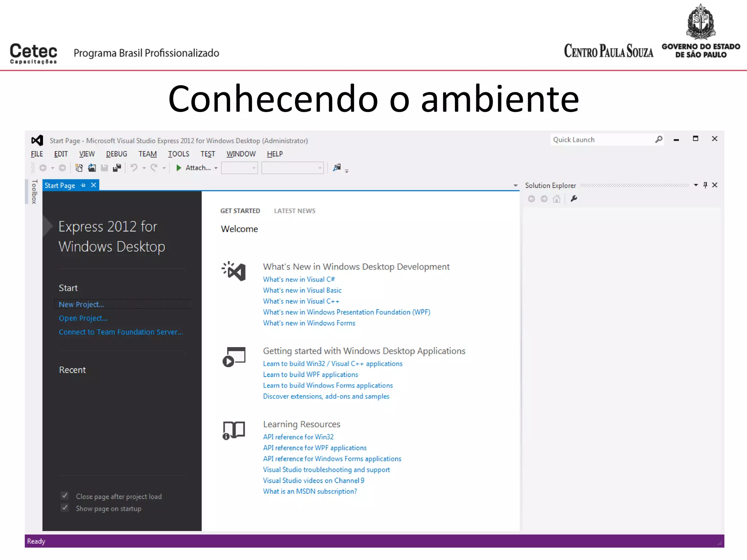Expand the Attach button dropdown arrow
Viewport: 747px width, 560px height.
[x=216, y=168]
